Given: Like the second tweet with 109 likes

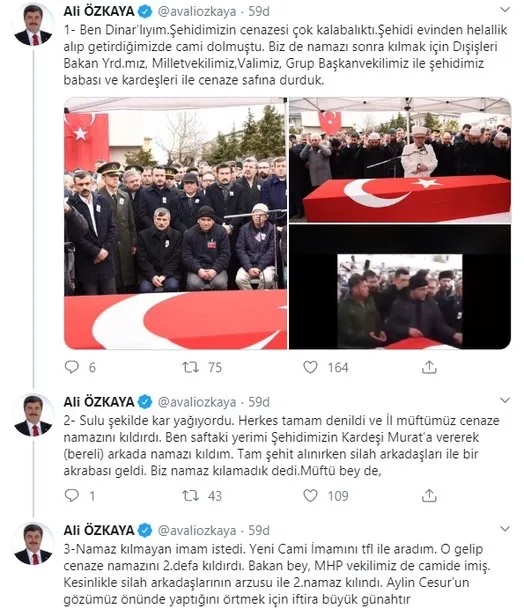Looking at the screenshot, I should click(310, 495).
